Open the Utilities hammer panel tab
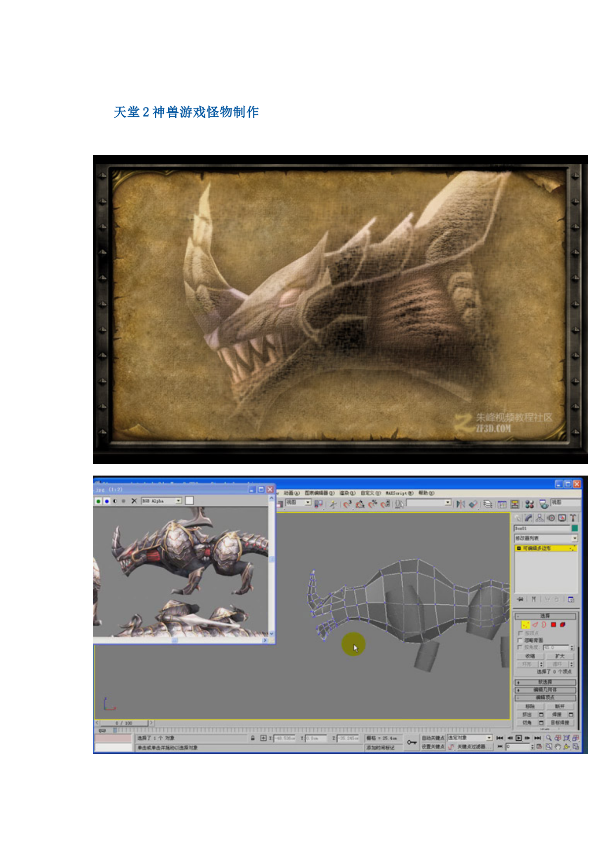 573,518
